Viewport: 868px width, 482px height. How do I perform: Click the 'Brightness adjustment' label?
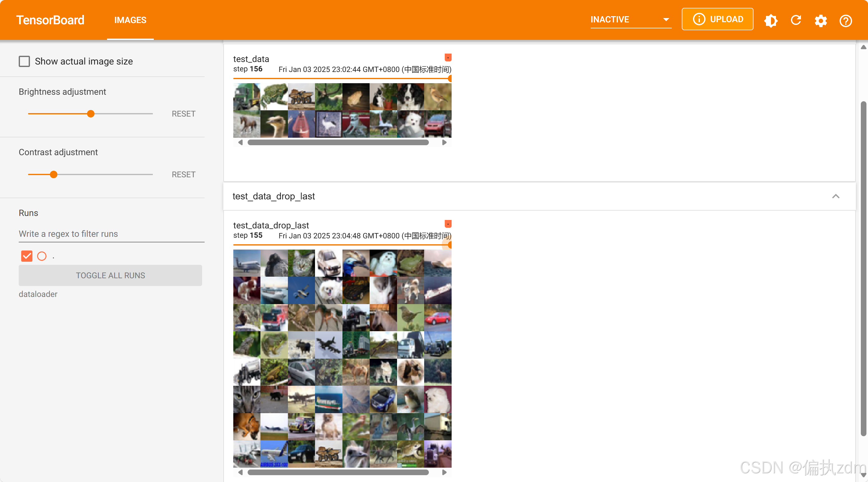62,92
